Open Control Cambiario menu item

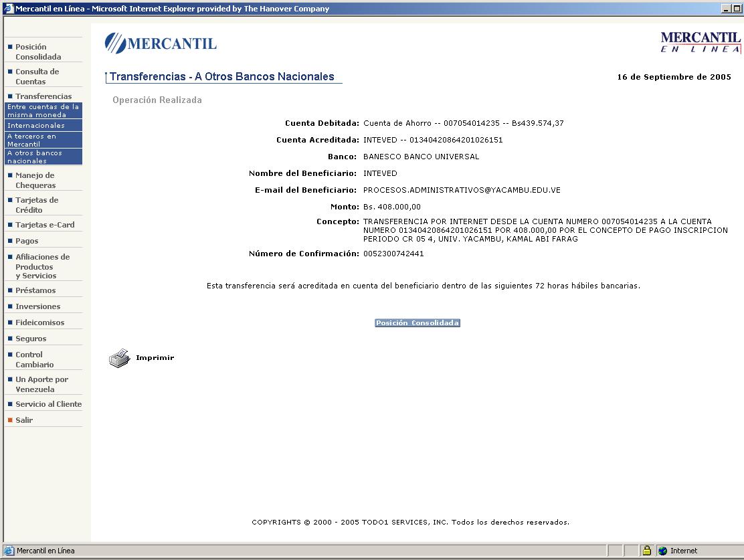34,360
